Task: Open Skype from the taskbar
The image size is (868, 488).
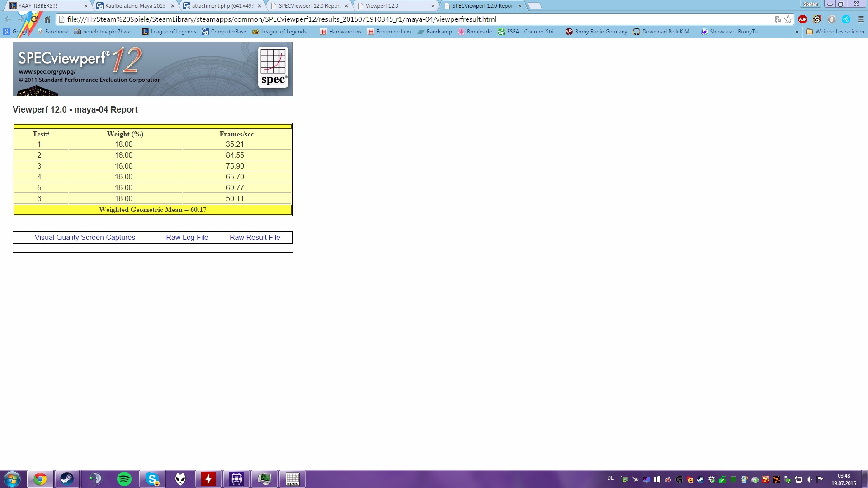Action: click(x=152, y=479)
